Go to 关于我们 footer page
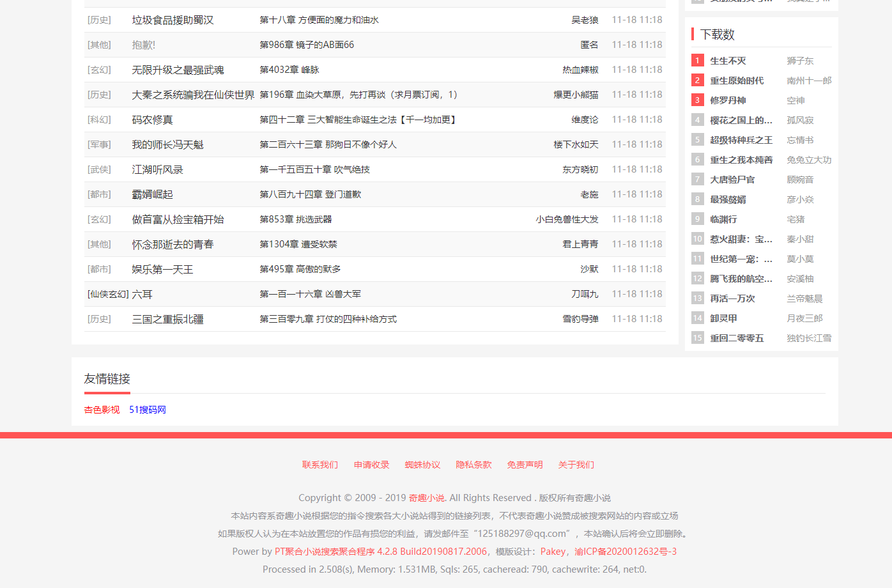Screen dimensions: 892x588 (576, 465)
